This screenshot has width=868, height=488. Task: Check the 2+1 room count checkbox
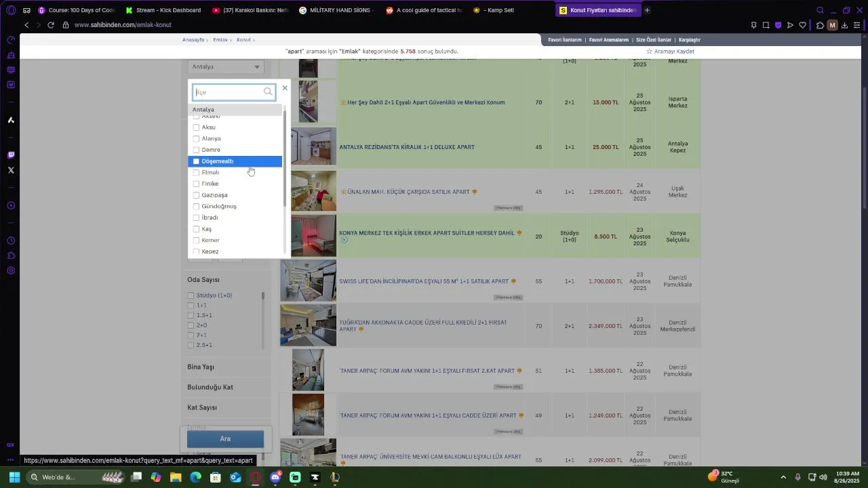(x=191, y=335)
